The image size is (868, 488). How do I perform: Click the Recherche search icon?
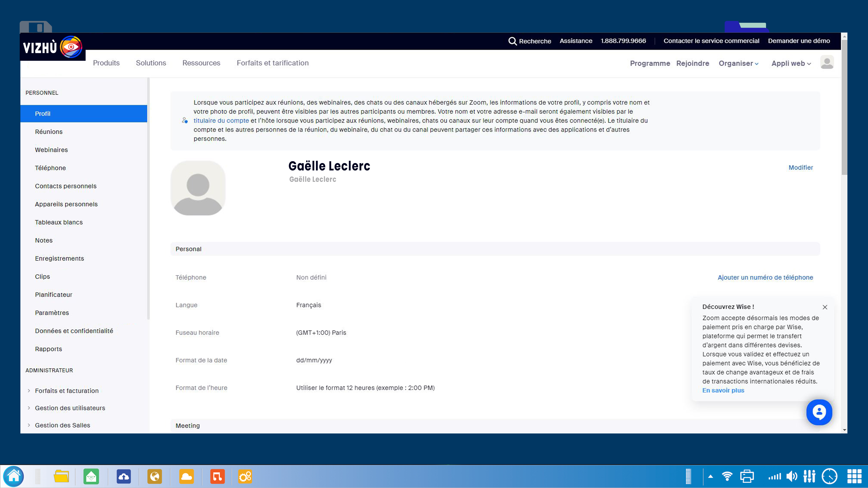click(512, 41)
